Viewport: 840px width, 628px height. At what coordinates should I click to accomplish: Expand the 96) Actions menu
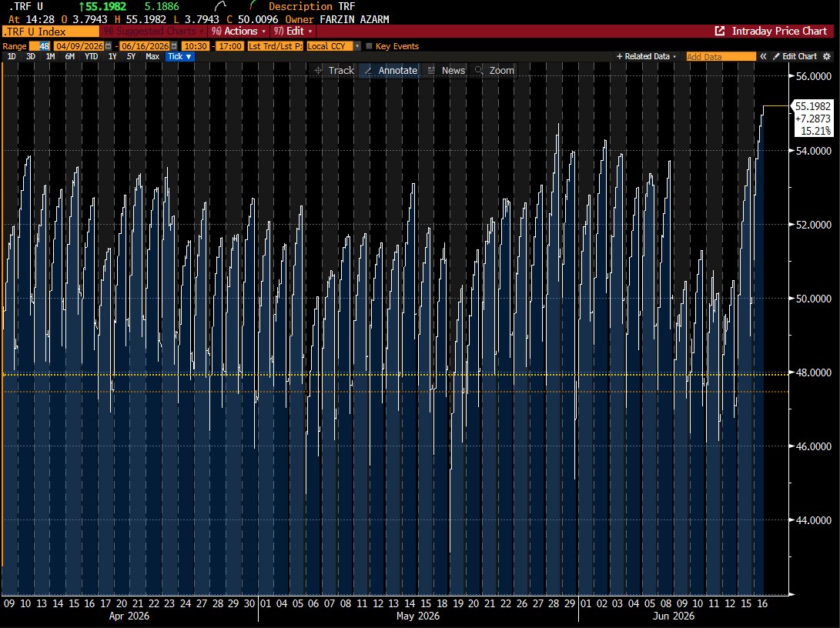[x=239, y=31]
